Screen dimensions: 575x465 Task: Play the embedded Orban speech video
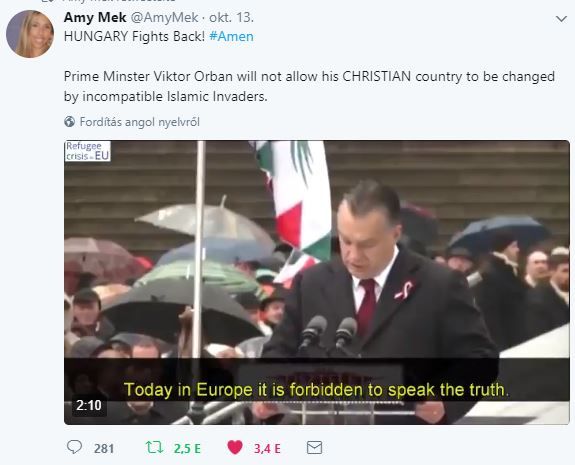tap(317, 282)
